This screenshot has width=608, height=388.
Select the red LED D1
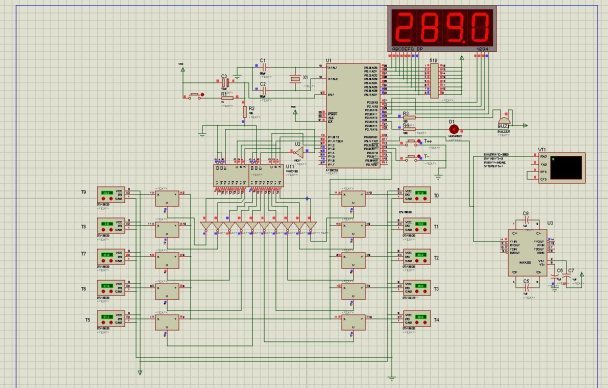tap(454, 129)
